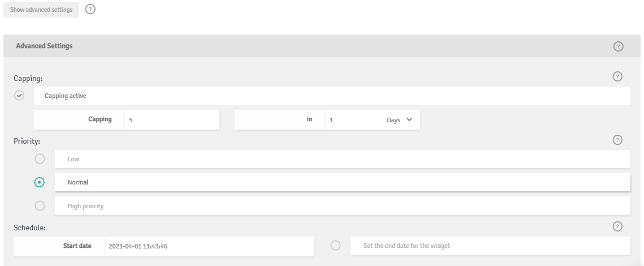Click help icon beside Show advanced settings
Viewport: 644px width, 266px height.
tap(90, 9)
